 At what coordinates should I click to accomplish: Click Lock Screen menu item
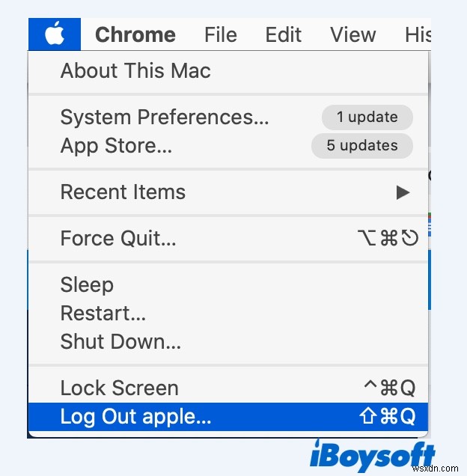point(120,388)
